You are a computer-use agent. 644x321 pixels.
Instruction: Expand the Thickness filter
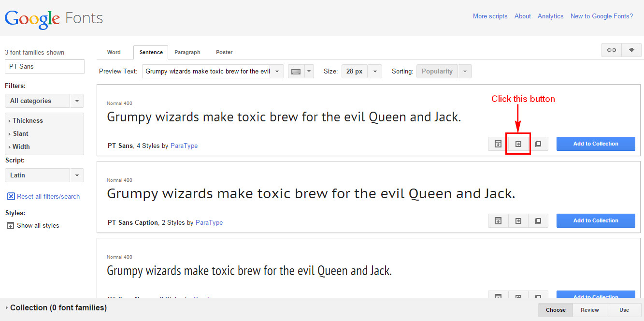26,121
